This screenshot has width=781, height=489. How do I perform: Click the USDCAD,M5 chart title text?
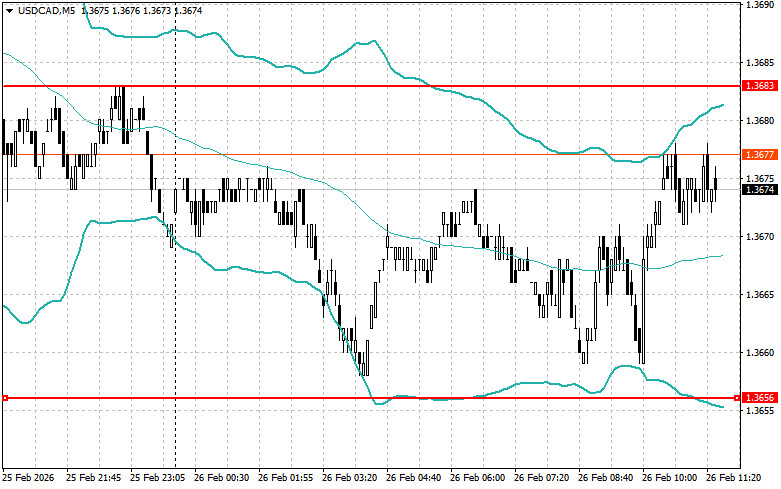pyautogui.click(x=46, y=10)
